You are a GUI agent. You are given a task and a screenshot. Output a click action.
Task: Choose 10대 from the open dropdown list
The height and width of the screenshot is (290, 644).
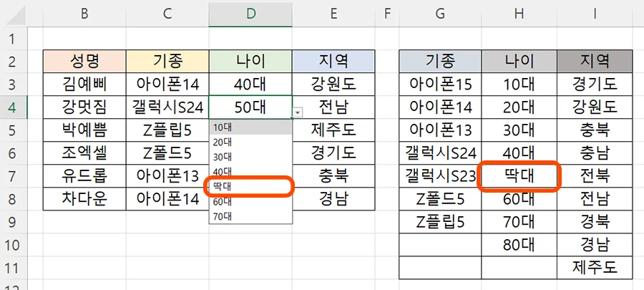pyautogui.click(x=250, y=127)
